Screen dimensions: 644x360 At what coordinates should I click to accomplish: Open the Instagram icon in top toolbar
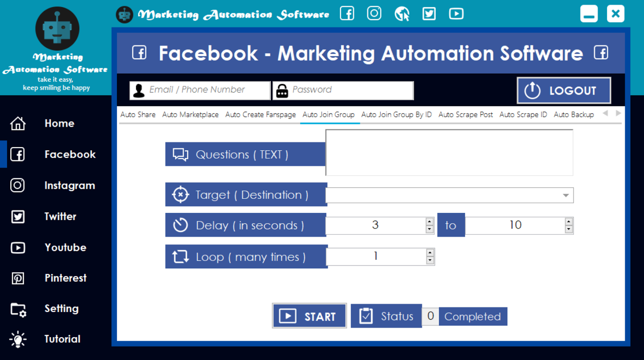(x=374, y=13)
